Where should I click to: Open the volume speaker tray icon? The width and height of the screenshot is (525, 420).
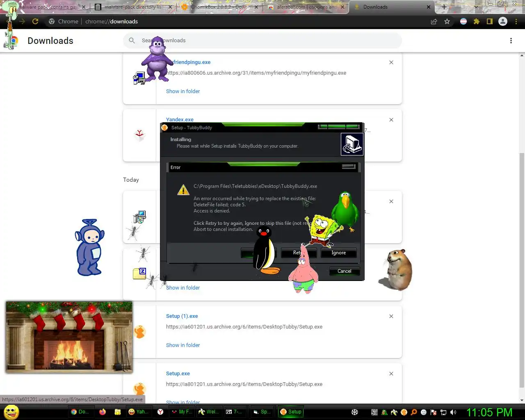(453, 412)
